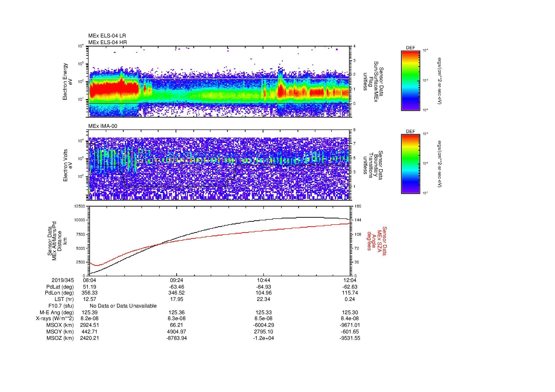Click the '2019/345' date label
Screen dimensions: 555x392
pos(63,280)
